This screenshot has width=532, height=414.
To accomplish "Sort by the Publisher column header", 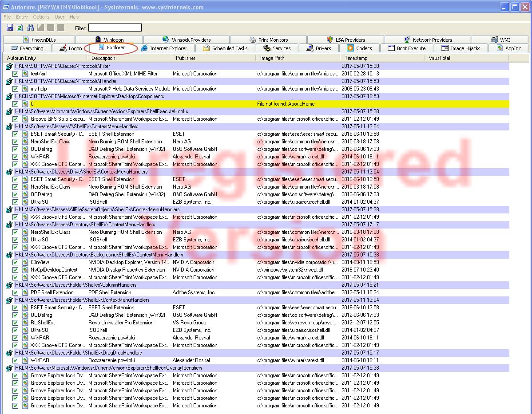I will click(214, 58).
